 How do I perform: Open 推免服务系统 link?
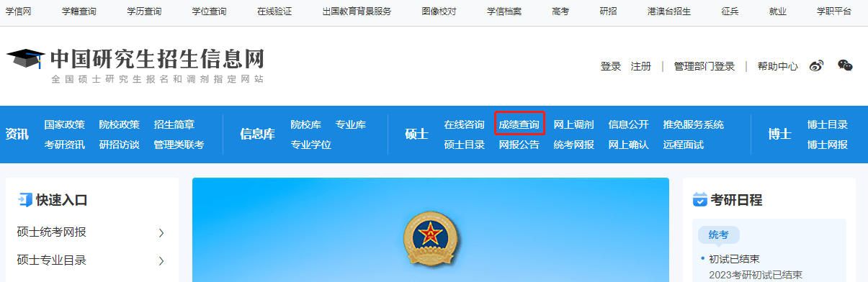[x=694, y=124]
